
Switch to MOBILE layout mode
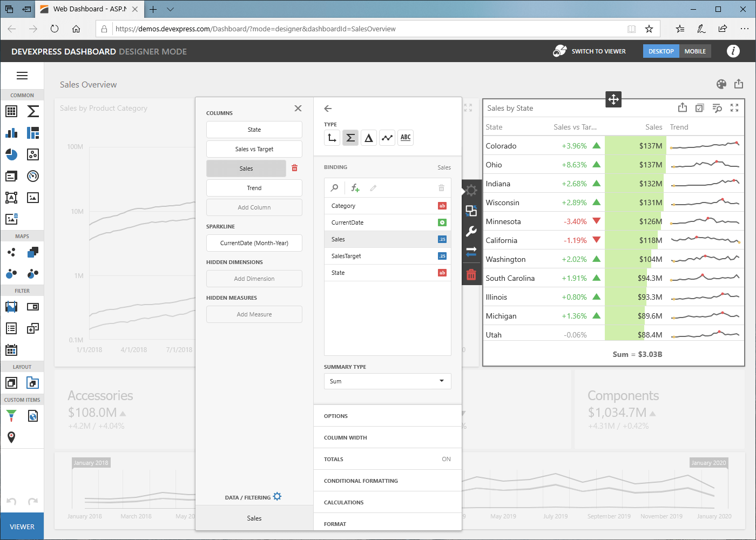695,51
